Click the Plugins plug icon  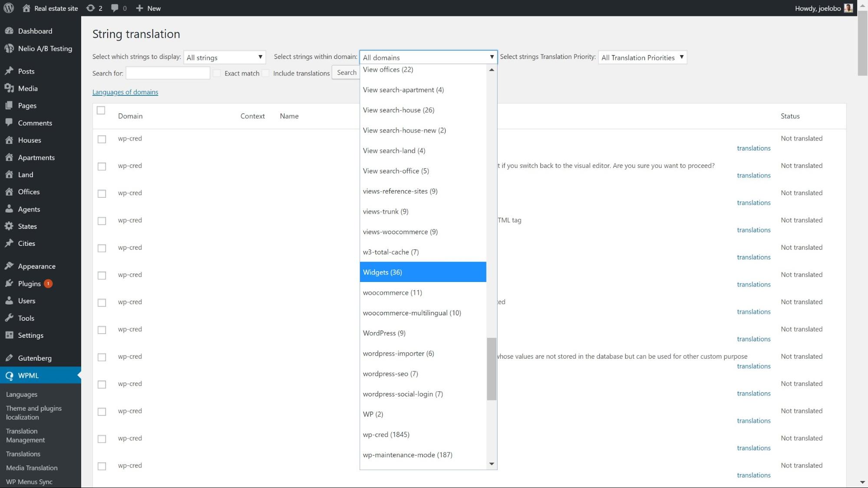click(x=9, y=284)
